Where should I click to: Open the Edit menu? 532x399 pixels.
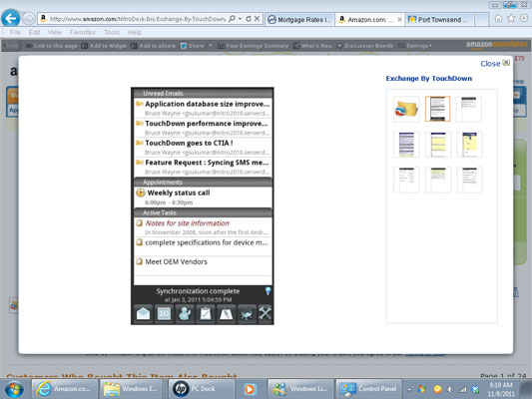[x=34, y=32]
